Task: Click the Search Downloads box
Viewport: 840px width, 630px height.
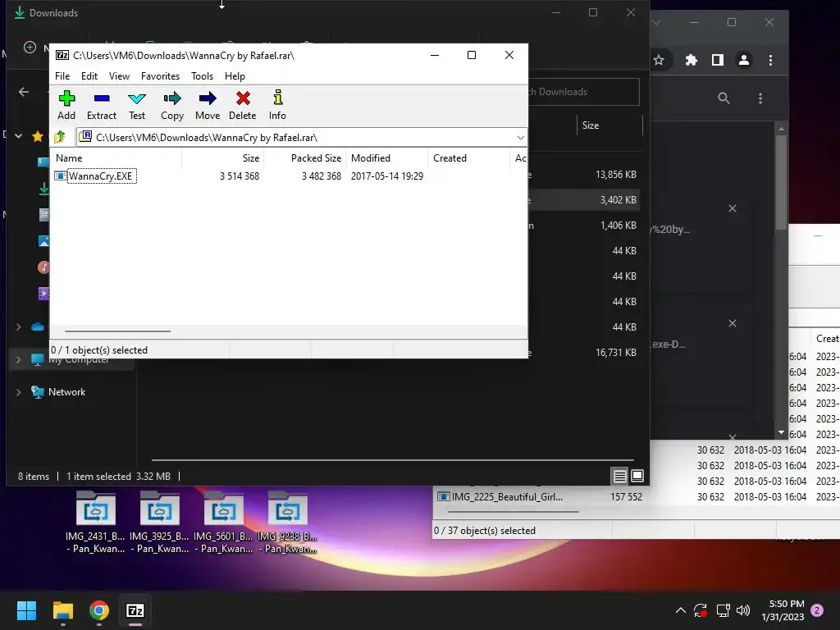Action: click(584, 92)
